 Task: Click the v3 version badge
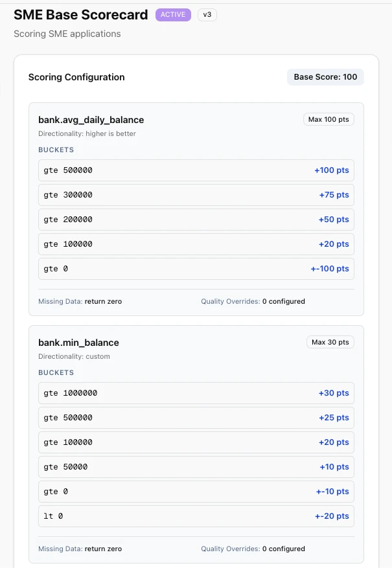(207, 15)
